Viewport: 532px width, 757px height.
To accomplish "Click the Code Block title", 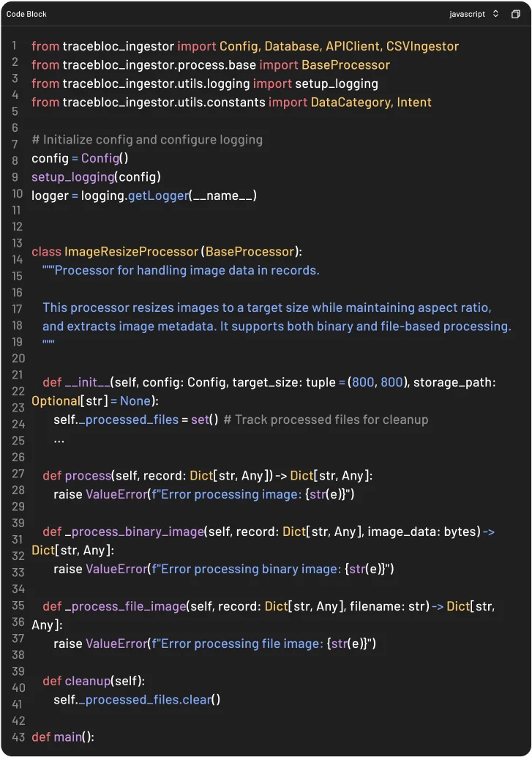I will click(26, 14).
